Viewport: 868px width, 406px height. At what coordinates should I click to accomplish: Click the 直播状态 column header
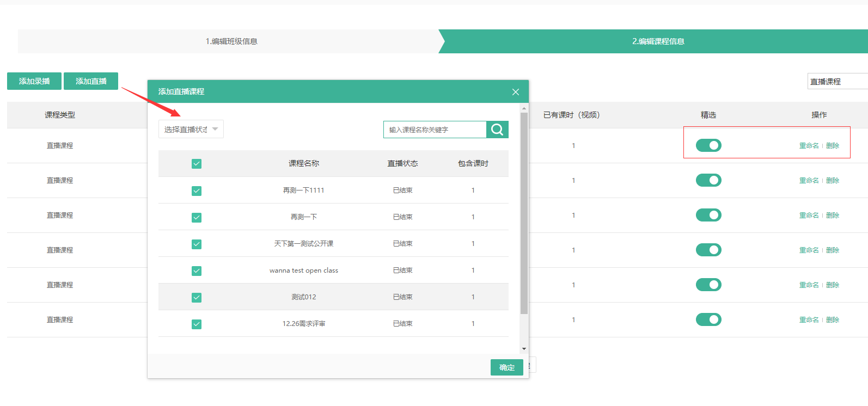[x=402, y=163]
